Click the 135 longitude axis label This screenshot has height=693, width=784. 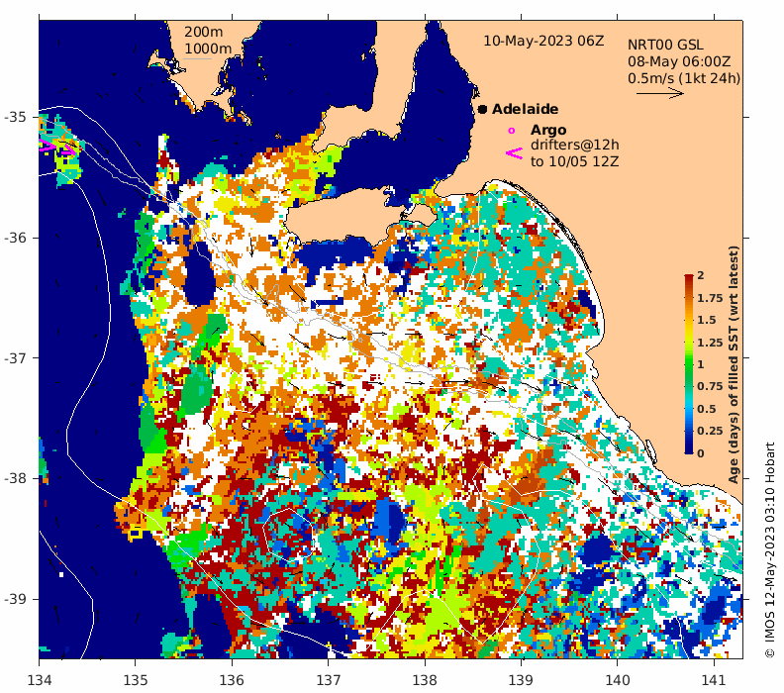tap(136, 680)
